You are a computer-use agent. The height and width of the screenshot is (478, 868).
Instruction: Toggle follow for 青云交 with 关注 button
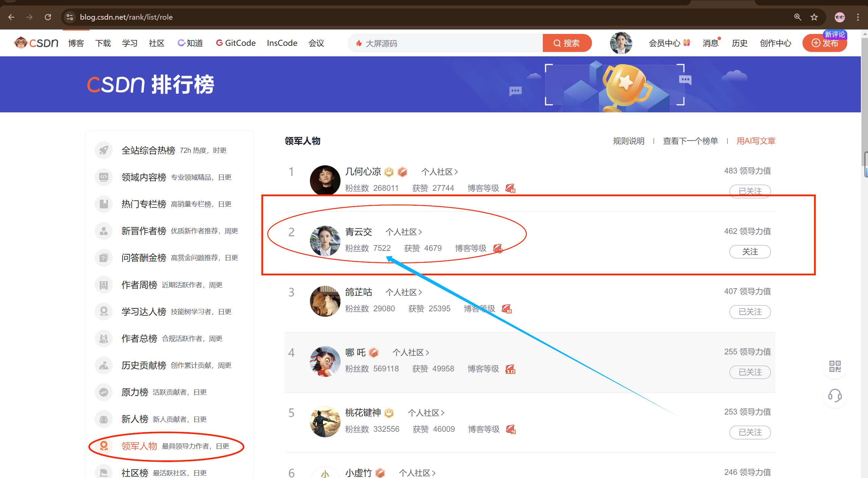tap(750, 252)
